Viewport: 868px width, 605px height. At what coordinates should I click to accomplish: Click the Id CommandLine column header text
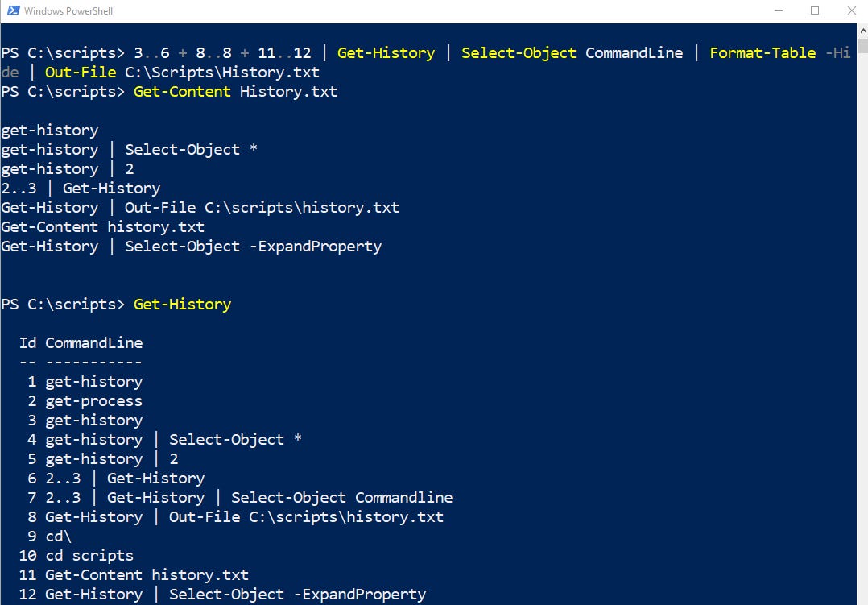(x=81, y=342)
